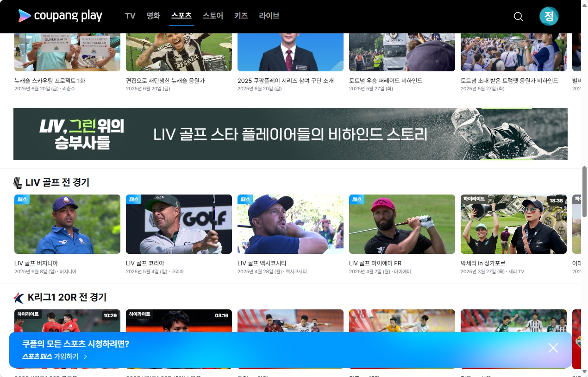The width and height of the screenshot is (588, 377).
Task: Play the LIV 골프 마이애미 FR thumbnail
Action: pyautogui.click(x=402, y=224)
